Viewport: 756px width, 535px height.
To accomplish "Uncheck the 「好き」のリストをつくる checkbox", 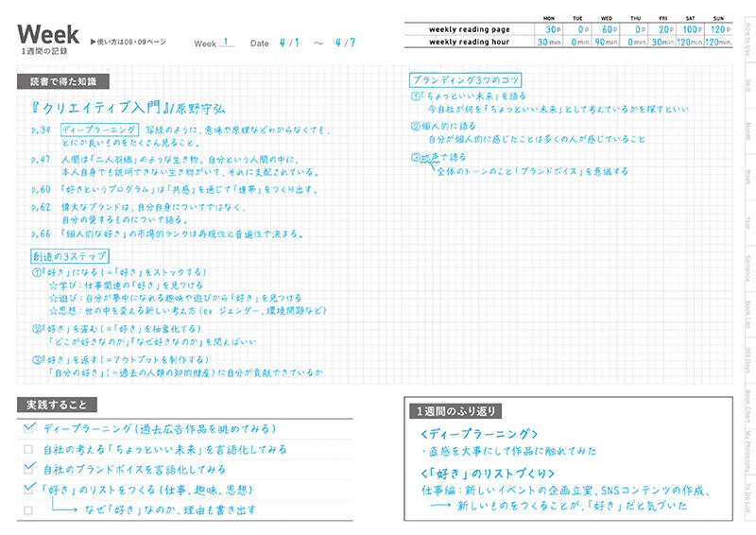I will (28, 490).
